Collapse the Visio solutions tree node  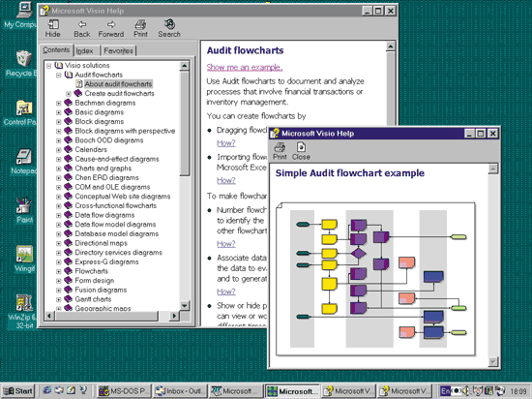tap(49, 65)
